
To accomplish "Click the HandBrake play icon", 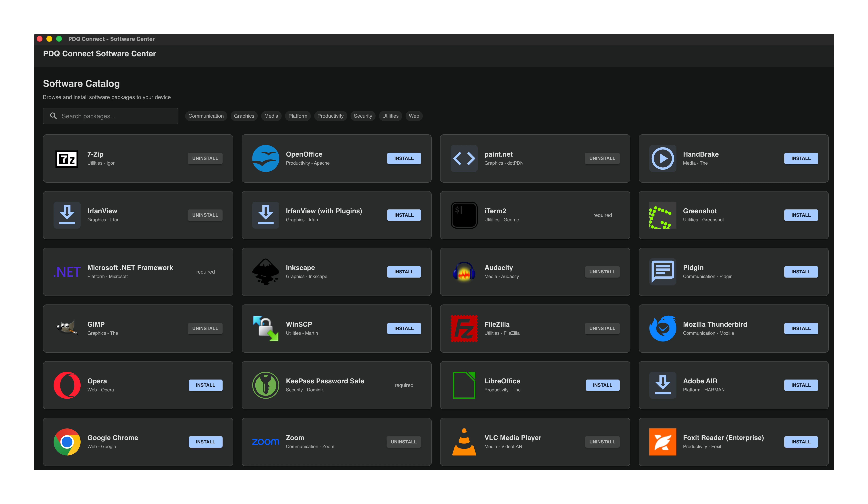I will [662, 158].
